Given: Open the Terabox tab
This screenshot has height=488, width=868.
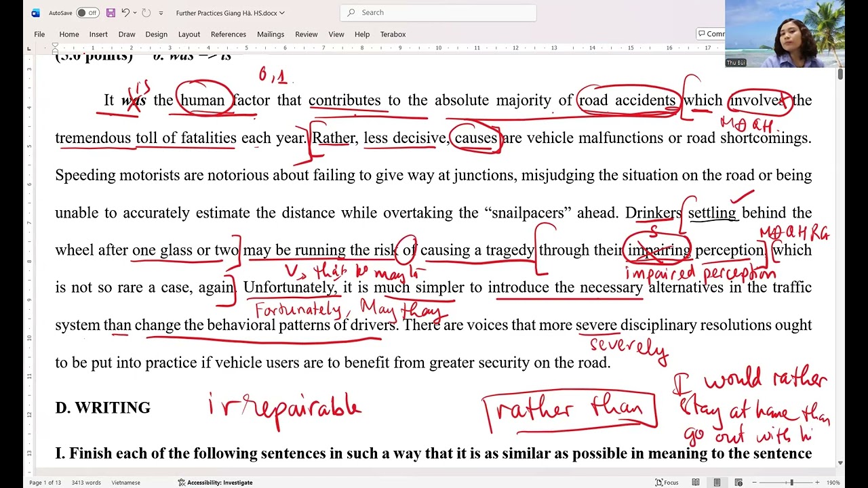Looking at the screenshot, I should [x=393, y=35].
